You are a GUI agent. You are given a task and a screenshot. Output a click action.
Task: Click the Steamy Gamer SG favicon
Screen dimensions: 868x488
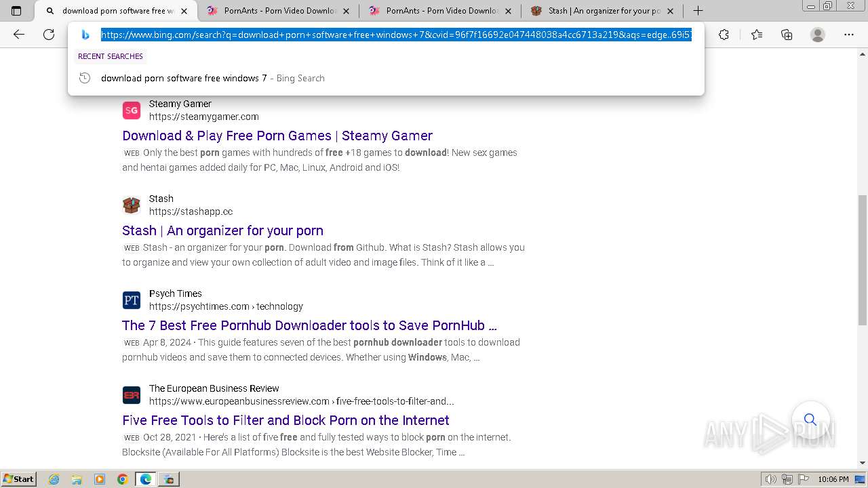[132, 110]
